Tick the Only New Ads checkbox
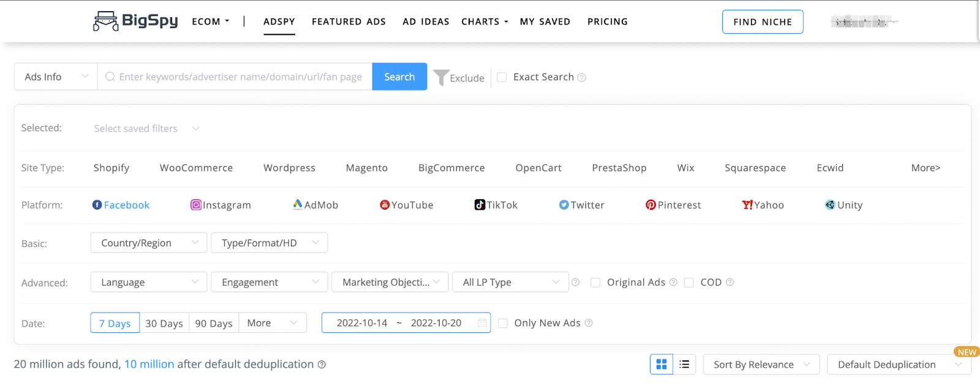 pyautogui.click(x=503, y=323)
